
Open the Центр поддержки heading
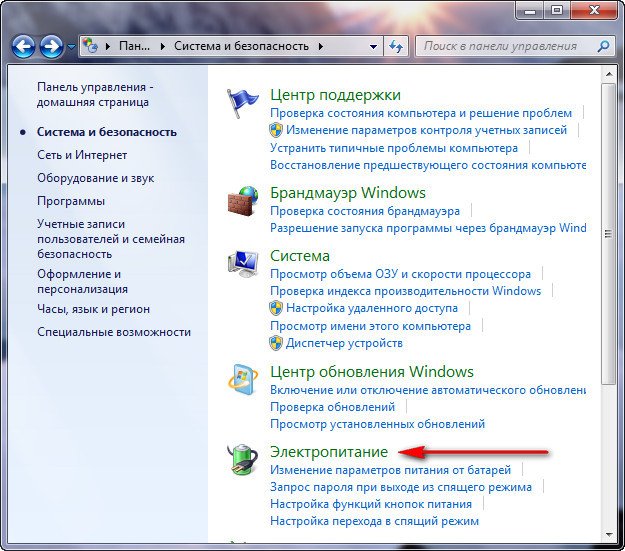tap(335, 95)
